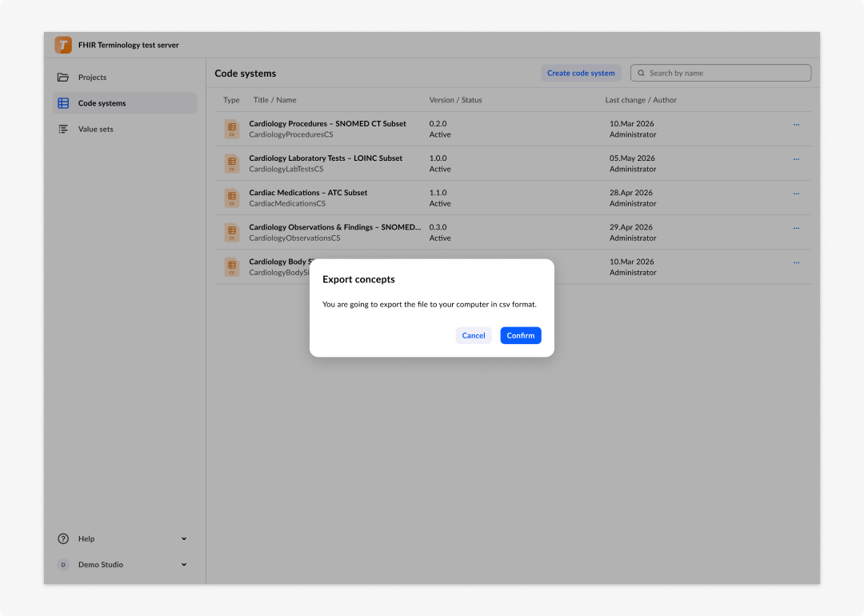864x616 pixels.
Task: Click the Cardiology Laboratory Tests type icon
Action: pos(232,164)
